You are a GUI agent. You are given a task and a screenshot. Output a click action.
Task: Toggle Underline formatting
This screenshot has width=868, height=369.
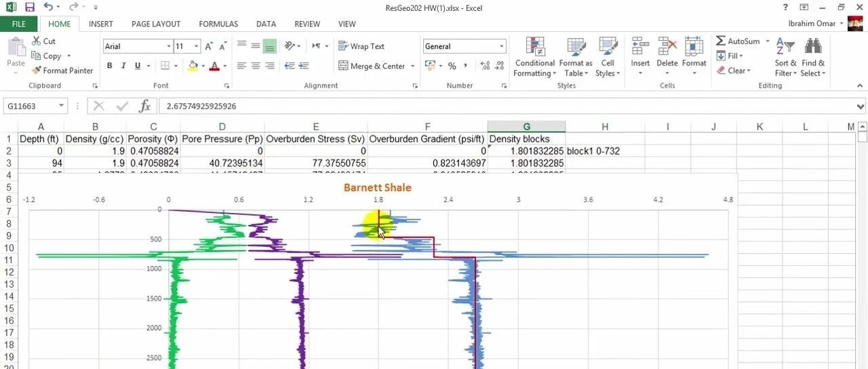[138, 66]
